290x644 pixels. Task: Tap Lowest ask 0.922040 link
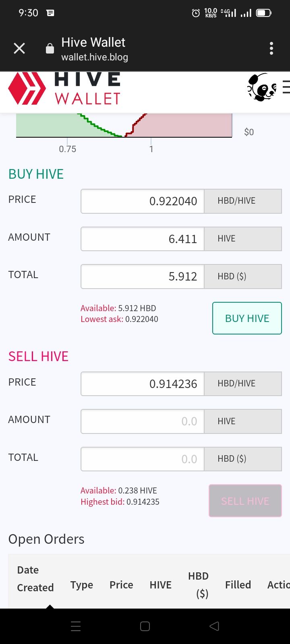(119, 319)
